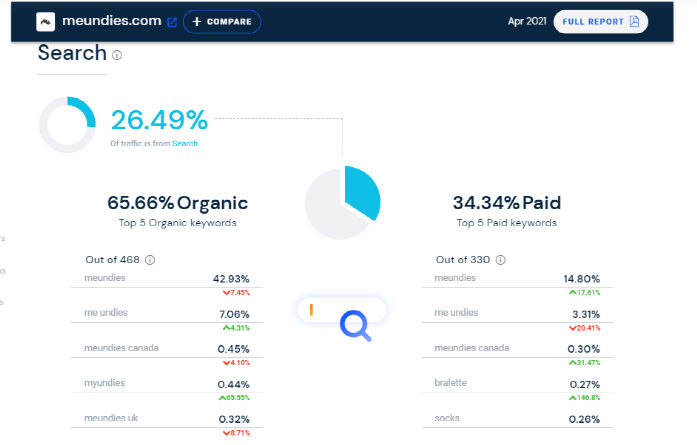This screenshot has height=445, width=697.
Task: Select organic keyword 'meundies uk'
Action: (111, 418)
